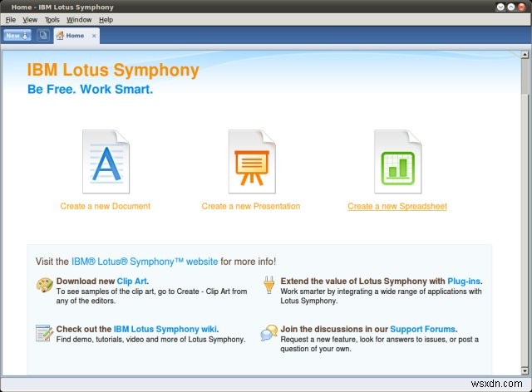Screen dimensions: 532x392
Task: Click the New dropdown button
Action: coord(17,35)
